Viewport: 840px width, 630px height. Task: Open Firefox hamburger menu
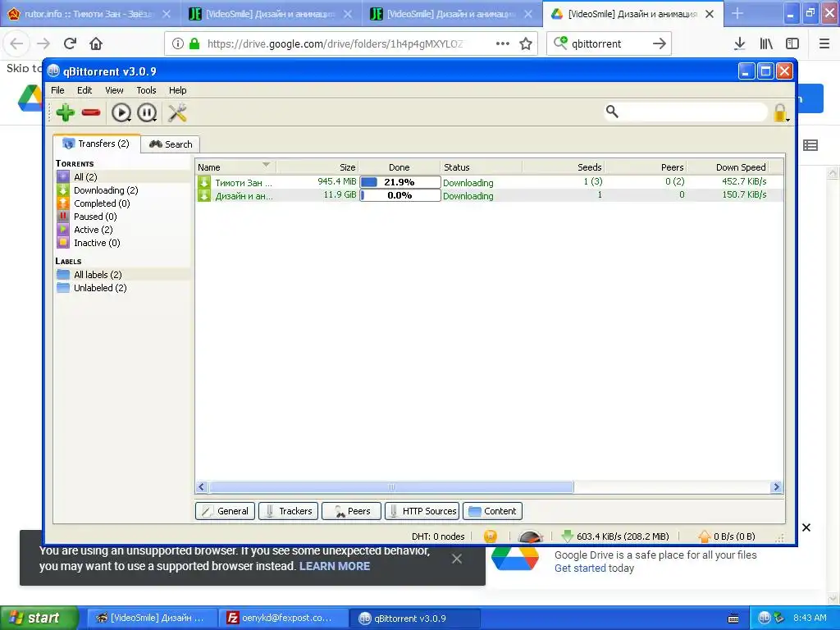824,43
